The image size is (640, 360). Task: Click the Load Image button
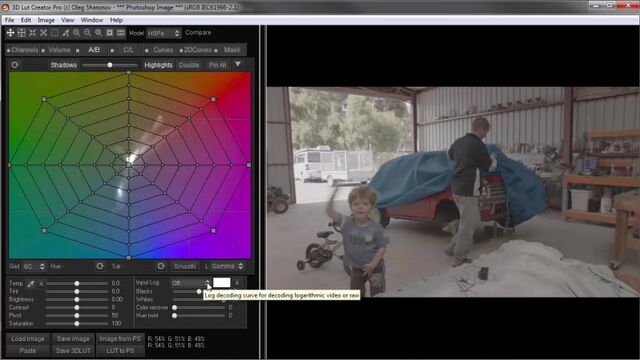click(x=28, y=339)
